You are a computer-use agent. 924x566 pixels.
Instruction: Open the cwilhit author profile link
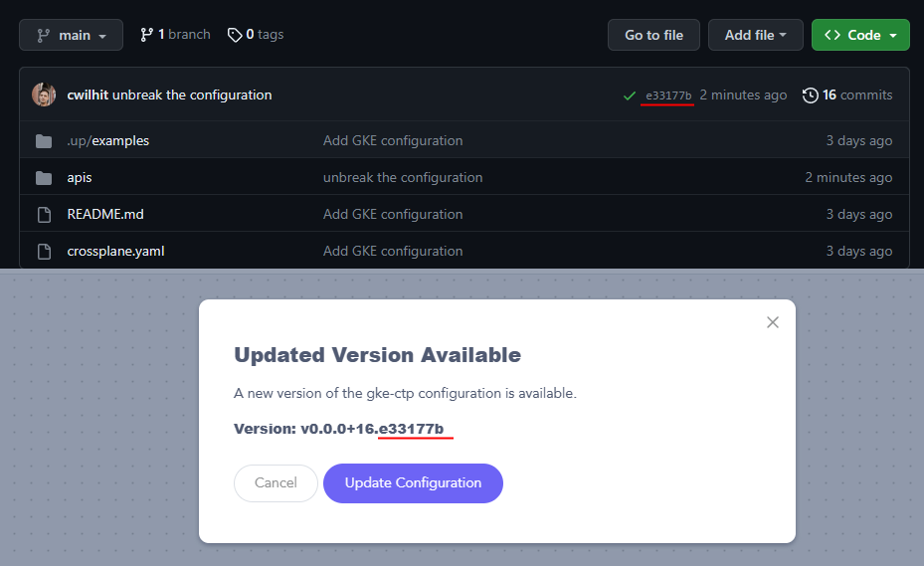pyautogui.click(x=88, y=95)
